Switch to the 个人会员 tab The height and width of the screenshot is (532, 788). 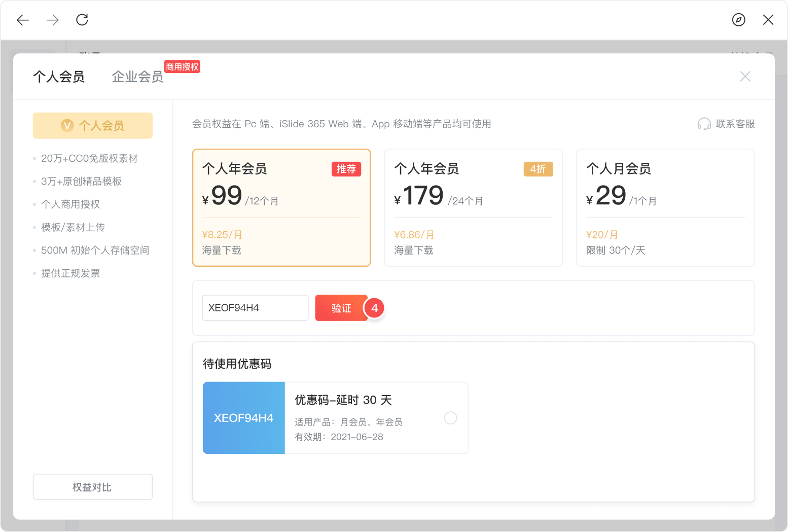[59, 77]
